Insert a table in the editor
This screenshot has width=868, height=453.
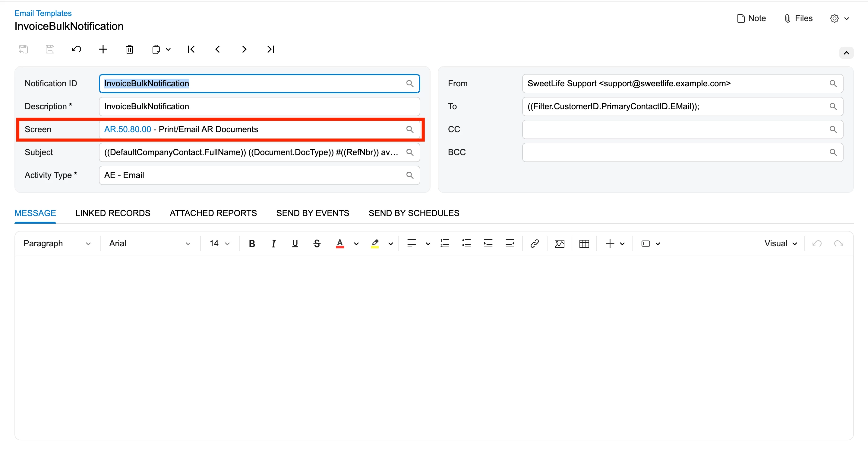584,244
